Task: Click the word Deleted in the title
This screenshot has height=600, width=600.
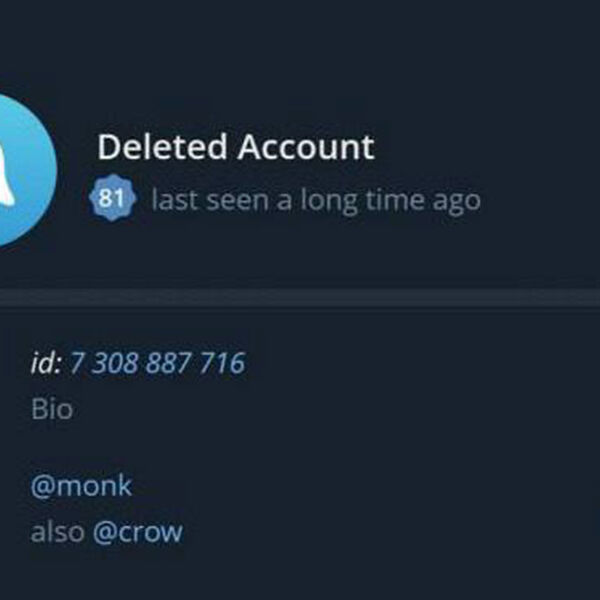Action: click(162, 147)
